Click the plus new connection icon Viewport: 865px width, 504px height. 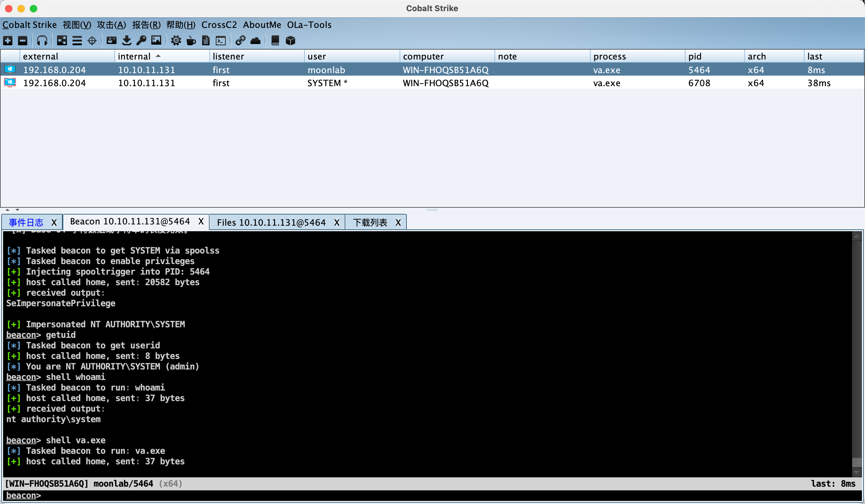coord(8,41)
